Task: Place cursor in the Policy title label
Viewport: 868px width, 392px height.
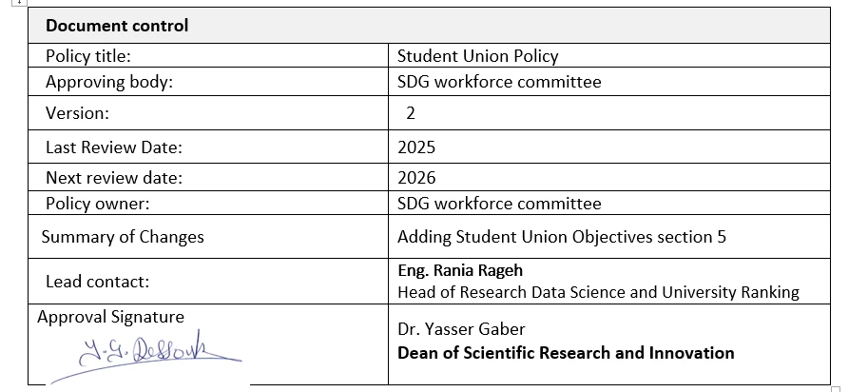Action: click(x=88, y=56)
